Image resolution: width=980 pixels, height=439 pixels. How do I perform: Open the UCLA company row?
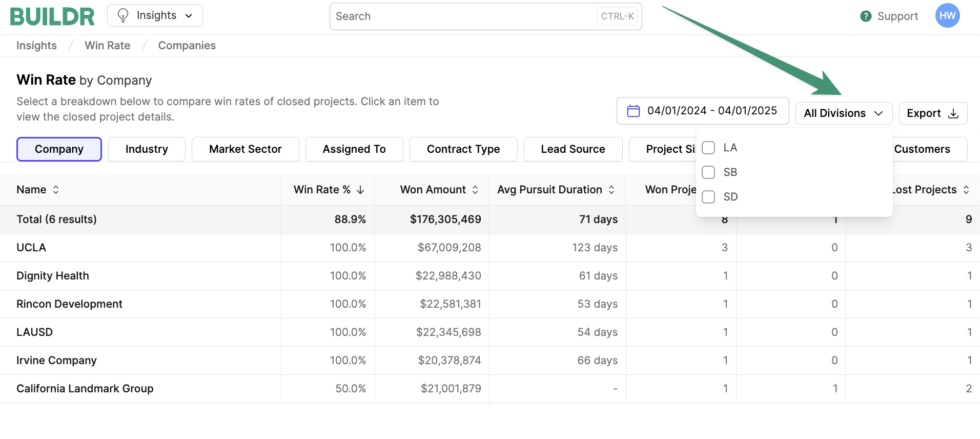[490, 248]
